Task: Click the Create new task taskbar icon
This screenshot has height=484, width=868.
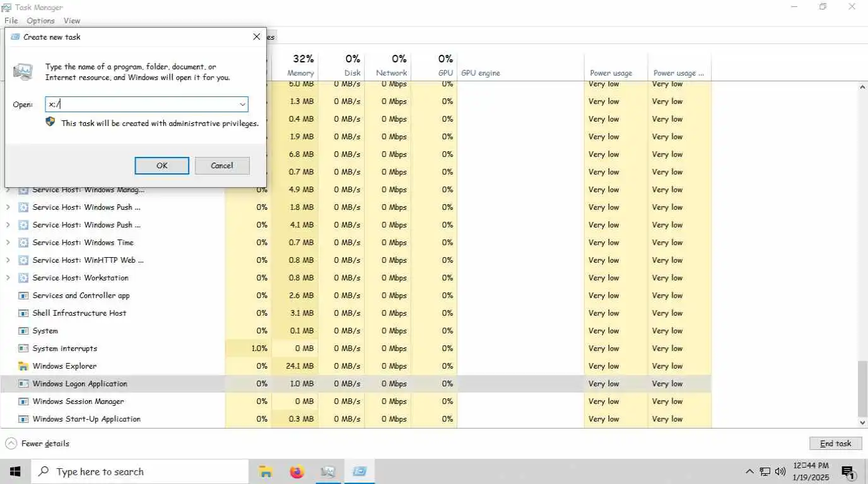Action: [360, 471]
